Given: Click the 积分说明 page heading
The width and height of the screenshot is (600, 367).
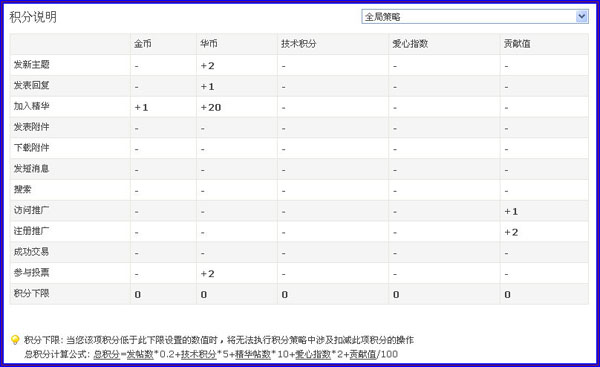Looking at the screenshot, I should [x=33, y=17].
